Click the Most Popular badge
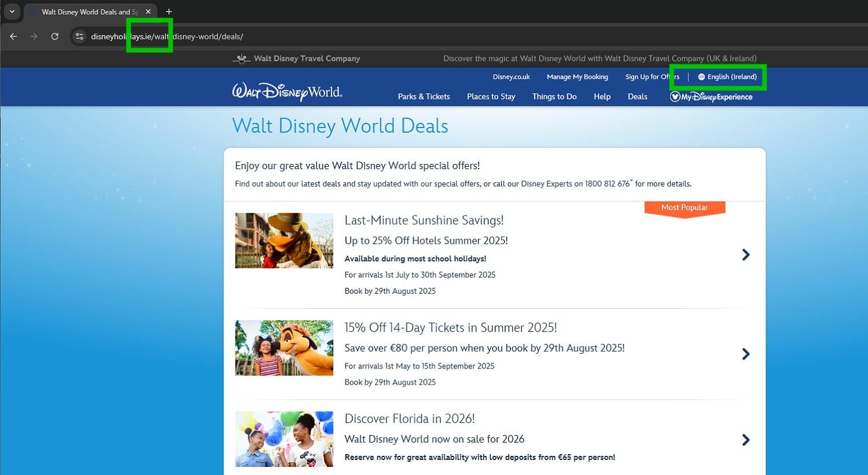The image size is (868, 475). (x=685, y=209)
